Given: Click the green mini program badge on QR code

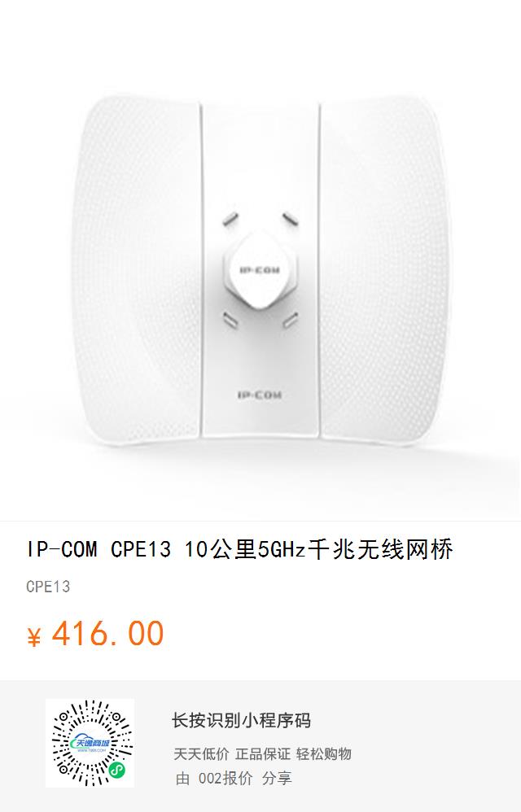Looking at the screenshot, I should click(117, 771).
